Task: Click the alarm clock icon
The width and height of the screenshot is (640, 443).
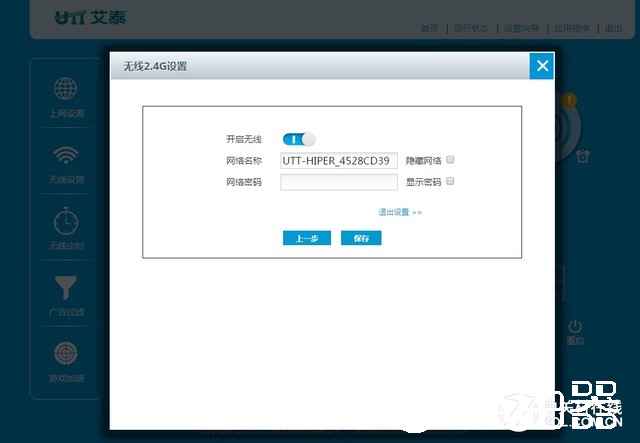Action: coord(582,156)
